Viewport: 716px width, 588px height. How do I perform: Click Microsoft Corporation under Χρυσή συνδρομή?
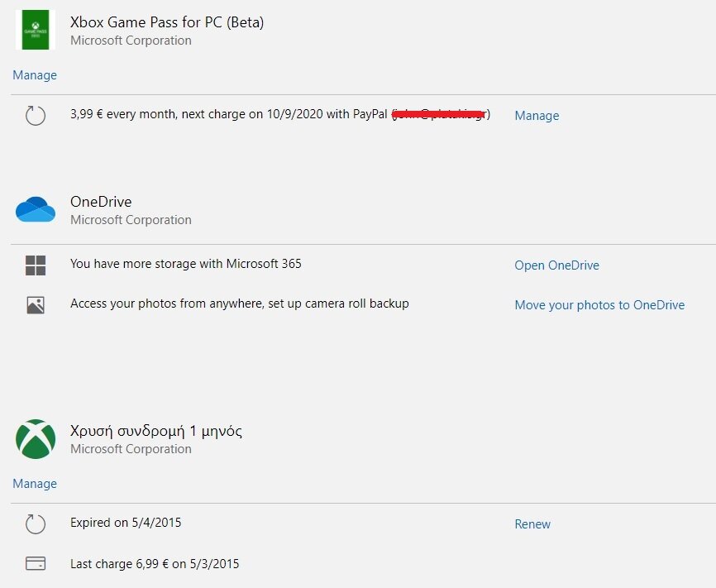point(131,449)
